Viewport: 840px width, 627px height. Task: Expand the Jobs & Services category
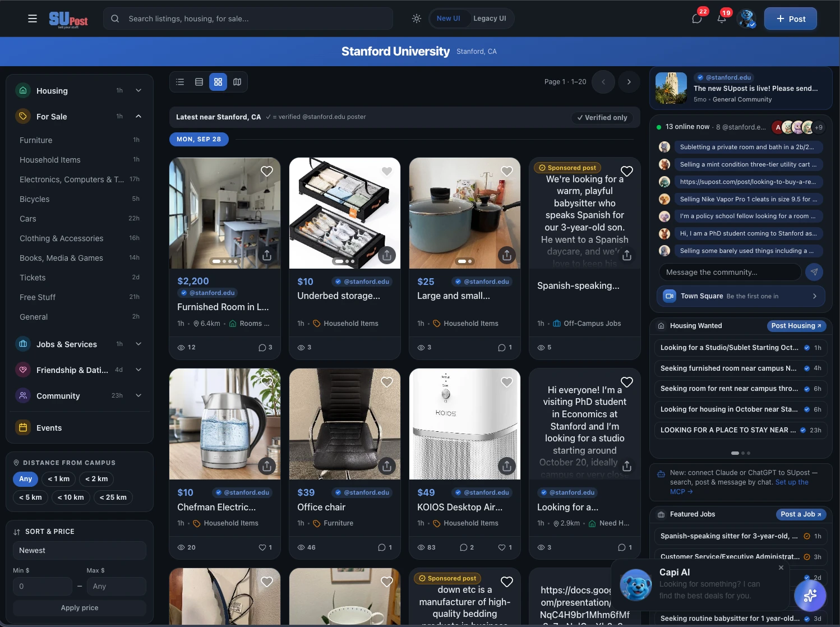pos(139,344)
